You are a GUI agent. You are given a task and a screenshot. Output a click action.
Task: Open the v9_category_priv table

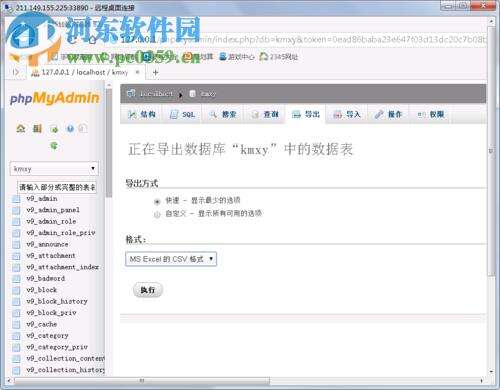point(57,347)
